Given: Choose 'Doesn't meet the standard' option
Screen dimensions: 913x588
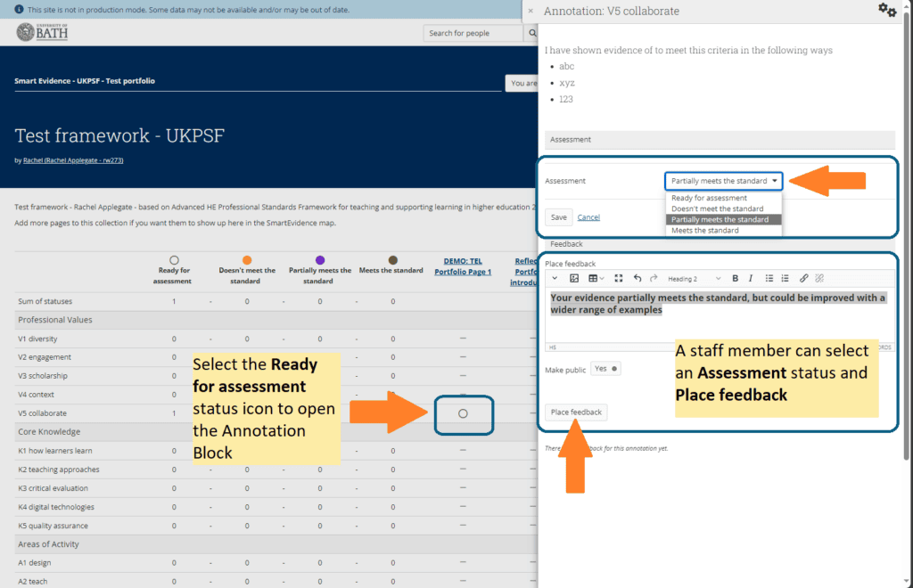Looking at the screenshot, I should coord(717,208).
